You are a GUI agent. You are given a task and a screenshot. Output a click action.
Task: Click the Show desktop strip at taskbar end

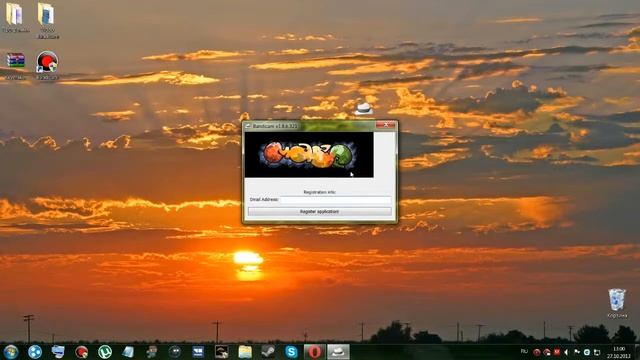637,352
